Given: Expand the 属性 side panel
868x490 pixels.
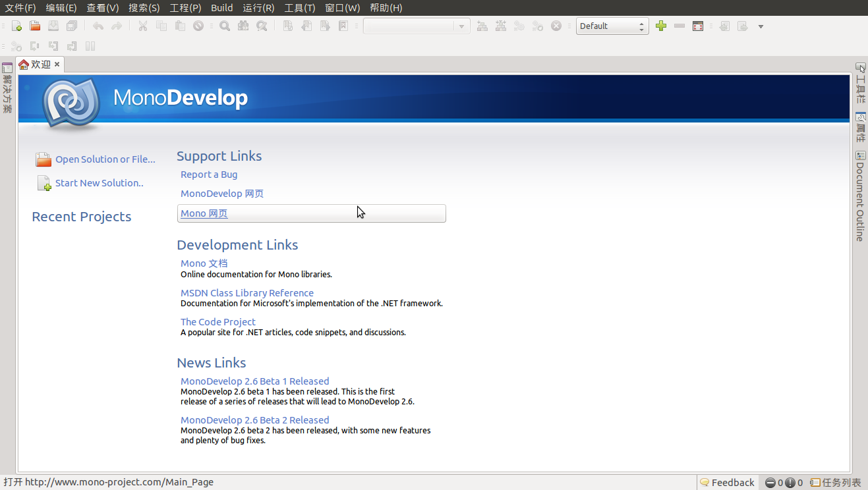Looking at the screenshot, I should point(861,127).
